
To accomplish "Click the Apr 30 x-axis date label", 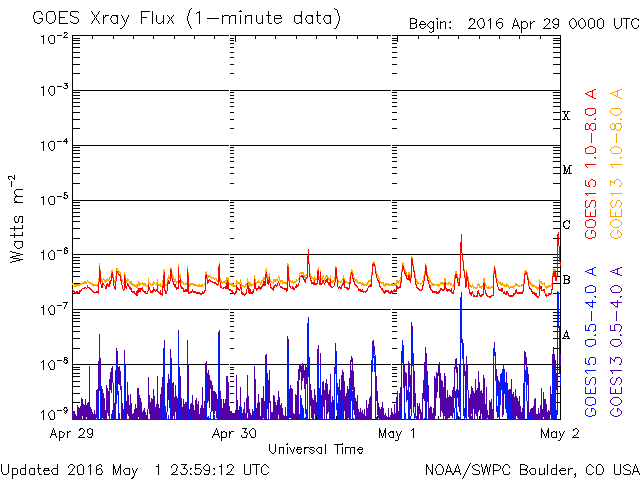I will [235, 434].
